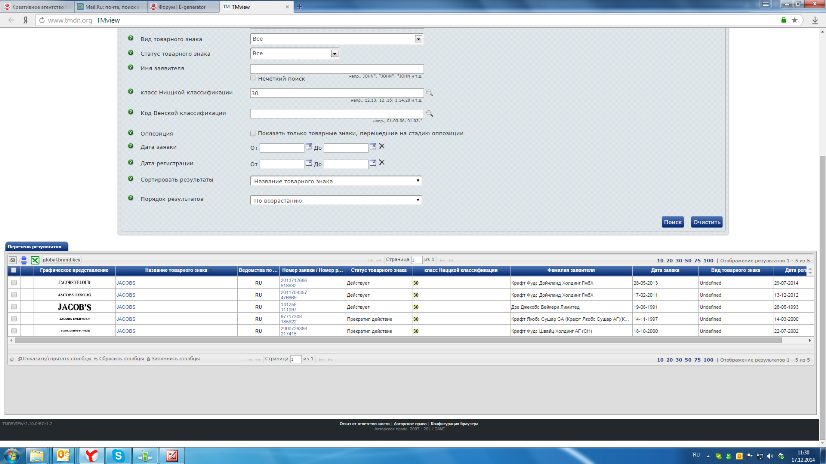
Task: Open Outlook from the taskbar
Action: pos(64,456)
